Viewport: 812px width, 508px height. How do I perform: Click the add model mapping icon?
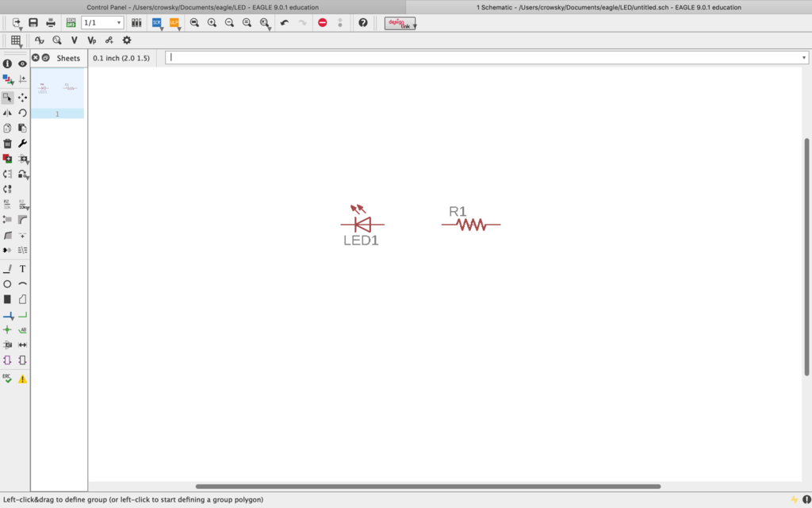pyautogui.click(x=109, y=40)
